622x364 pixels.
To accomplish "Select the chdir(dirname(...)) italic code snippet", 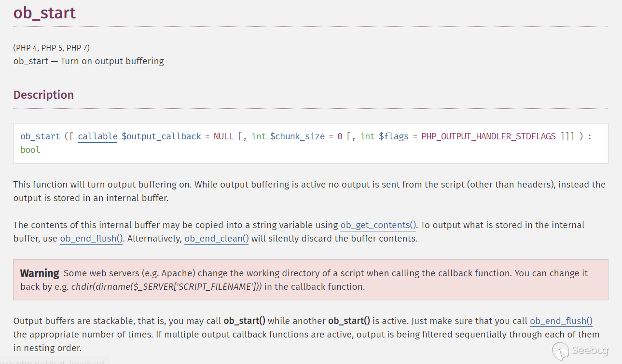I will click(166, 287).
